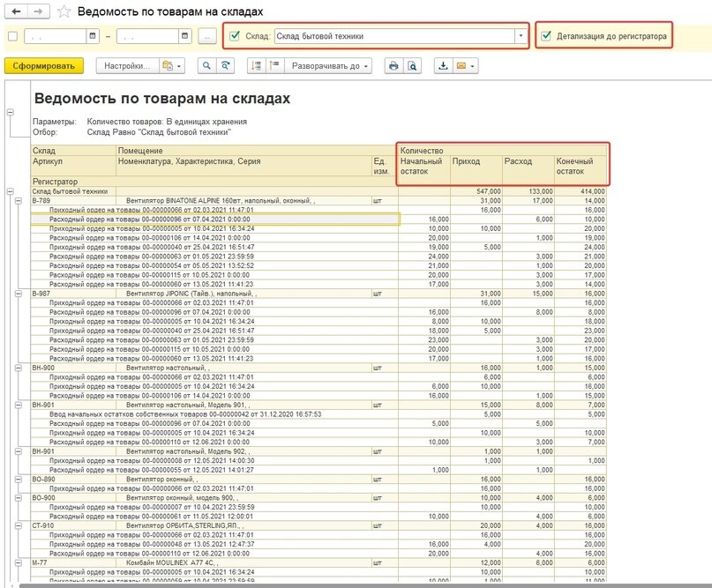
Task: Click the Расход column header
Action: pos(528,166)
